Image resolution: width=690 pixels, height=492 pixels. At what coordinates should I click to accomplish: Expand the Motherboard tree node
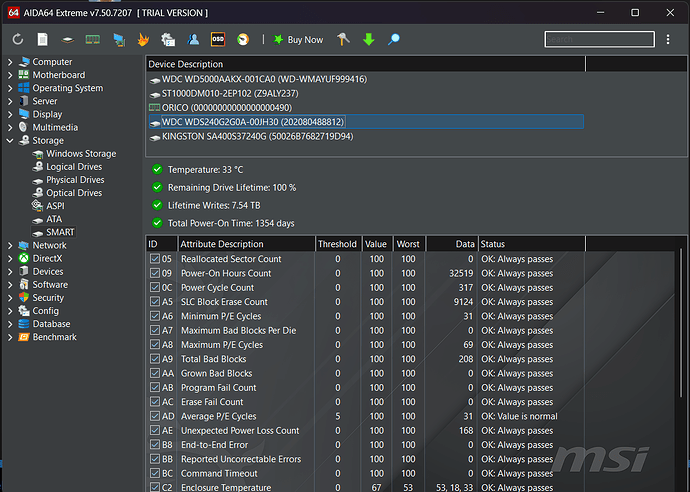click(x=10, y=75)
